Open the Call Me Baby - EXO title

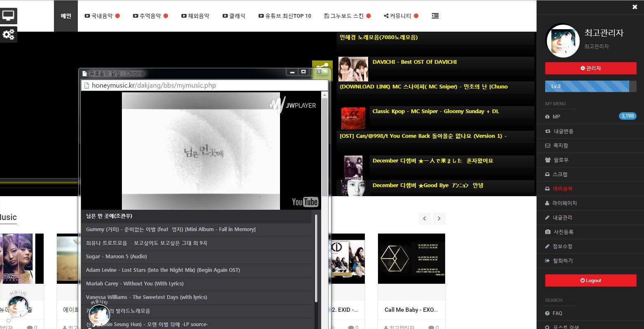coord(411,310)
